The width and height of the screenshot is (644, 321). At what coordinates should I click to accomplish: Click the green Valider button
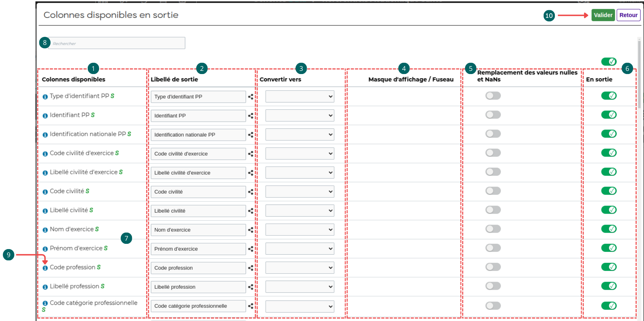(x=603, y=15)
